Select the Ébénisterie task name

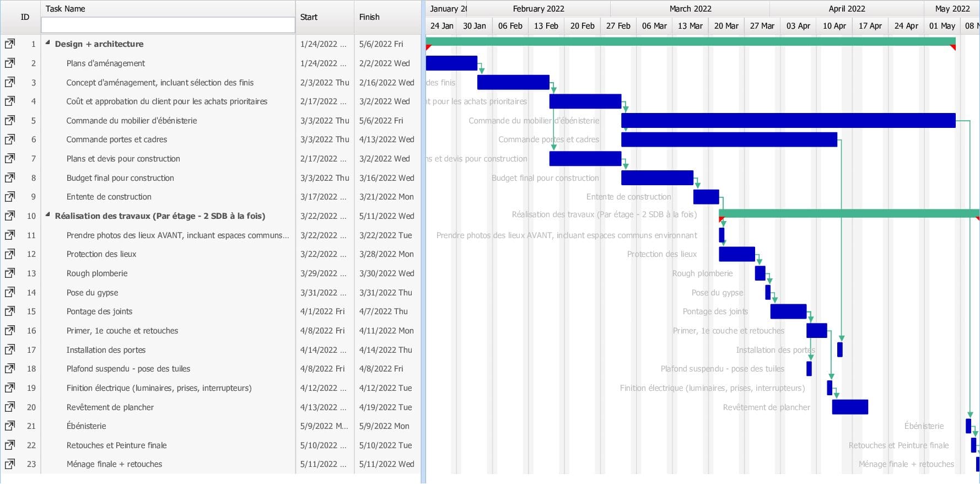click(87, 426)
